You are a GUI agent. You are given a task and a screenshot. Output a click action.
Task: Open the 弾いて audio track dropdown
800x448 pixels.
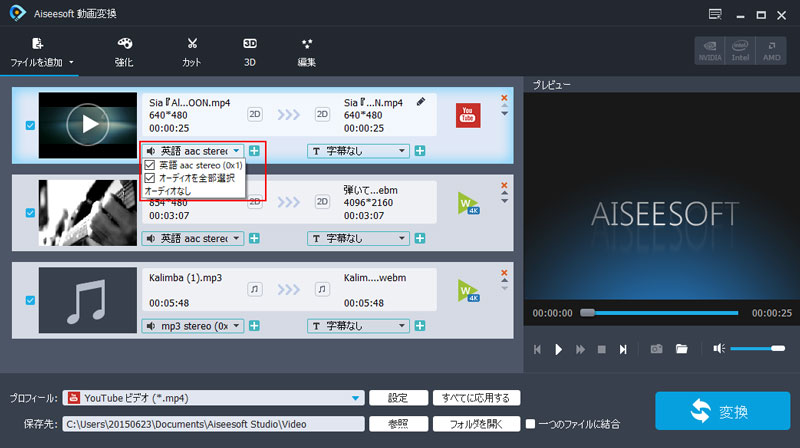pyautogui.click(x=193, y=238)
